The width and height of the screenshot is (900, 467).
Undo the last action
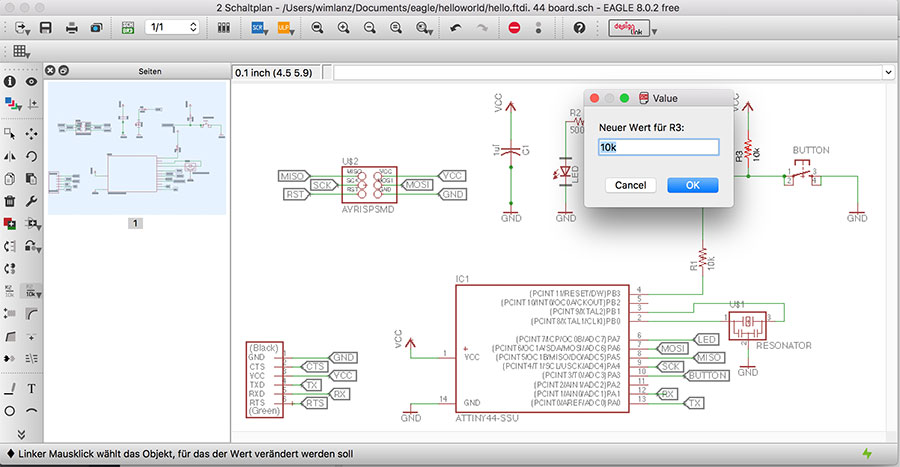[456, 28]
